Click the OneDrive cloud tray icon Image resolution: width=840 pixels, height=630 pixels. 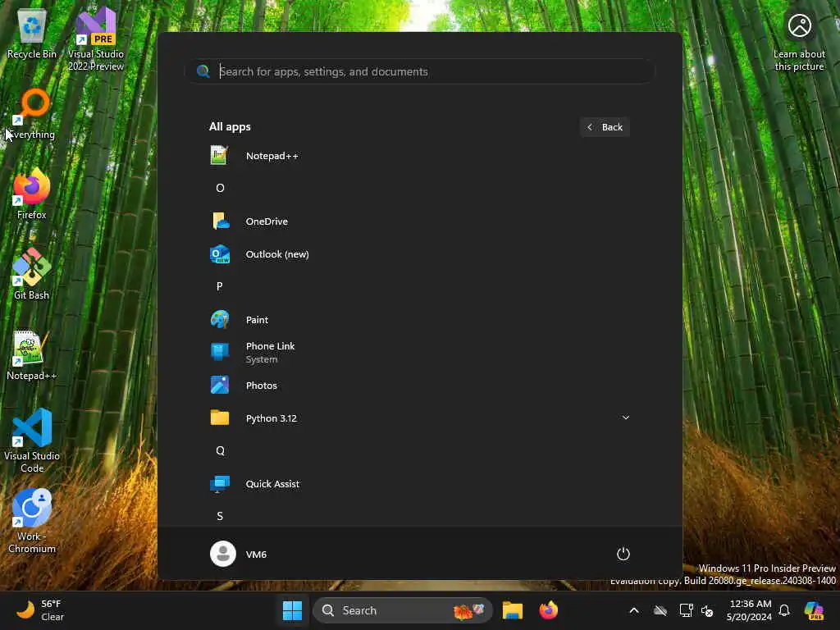660,610
